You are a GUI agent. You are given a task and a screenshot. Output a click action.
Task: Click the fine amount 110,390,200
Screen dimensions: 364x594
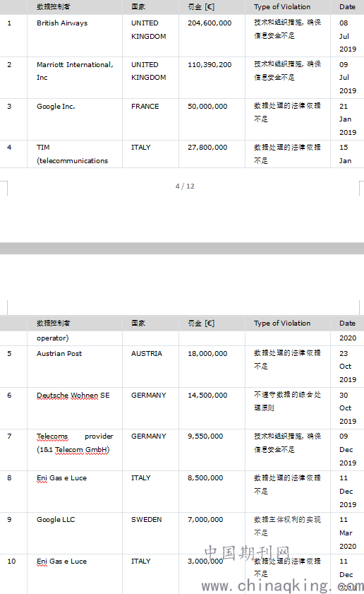tap(210, 65)
